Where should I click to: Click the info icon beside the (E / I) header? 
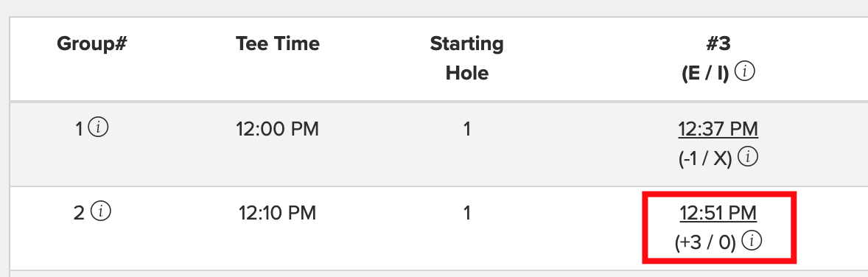(x=746, y=71)
